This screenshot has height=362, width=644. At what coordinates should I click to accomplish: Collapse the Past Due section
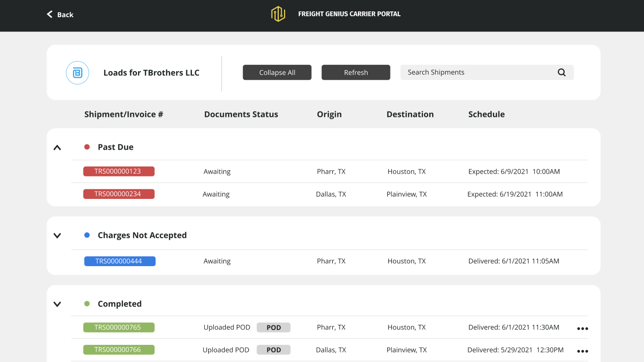57,147
